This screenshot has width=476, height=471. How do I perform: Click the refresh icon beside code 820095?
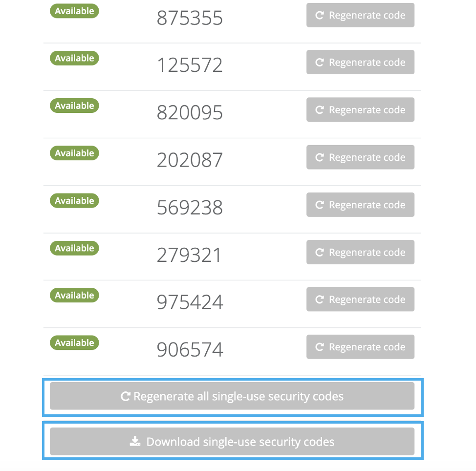coord(320,110)
